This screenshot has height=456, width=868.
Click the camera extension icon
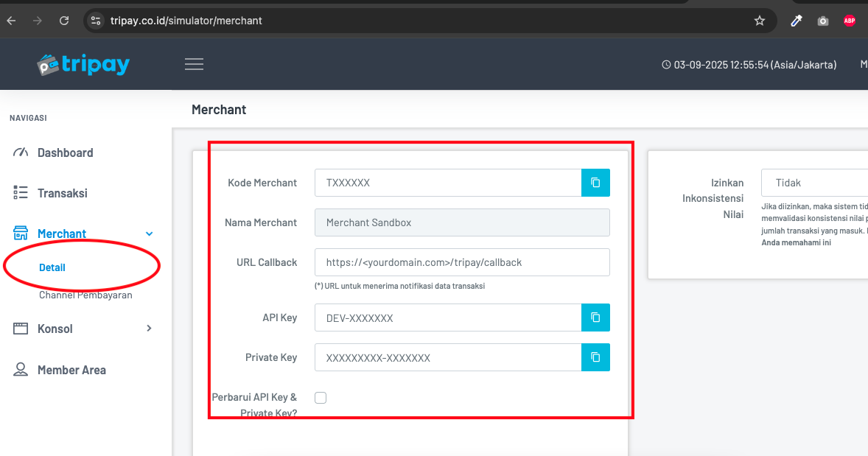pyautogui.click(x=823, y=21)
